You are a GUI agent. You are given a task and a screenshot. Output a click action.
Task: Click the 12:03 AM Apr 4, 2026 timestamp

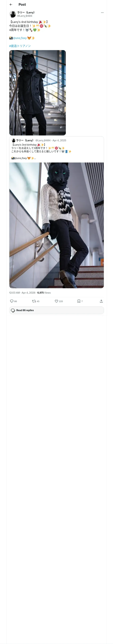tap(22, 293)
